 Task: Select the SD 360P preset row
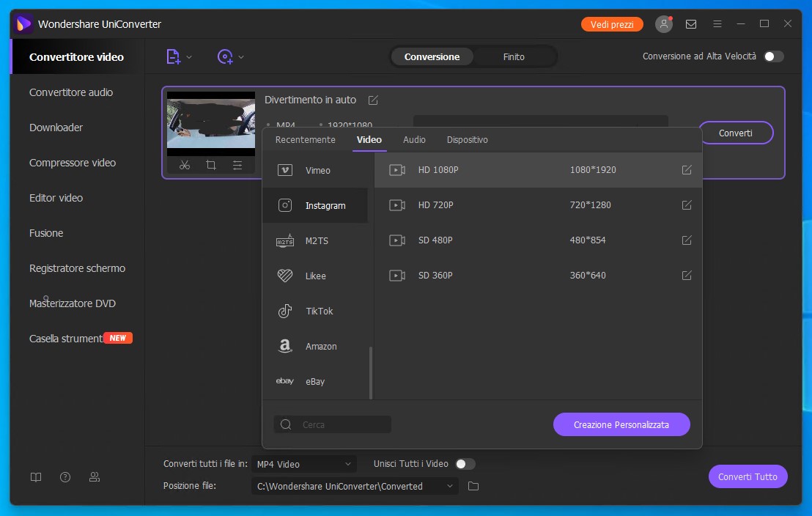[x=538, y=276]
